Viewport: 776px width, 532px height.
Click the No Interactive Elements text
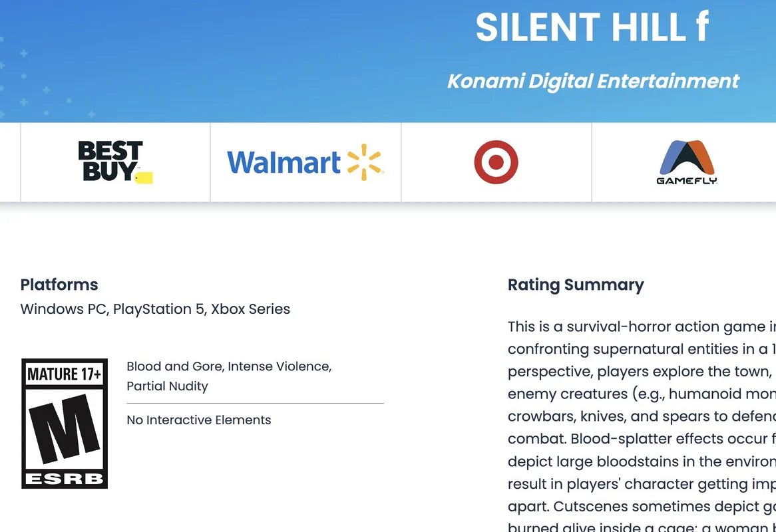click(x=199, y=420)
